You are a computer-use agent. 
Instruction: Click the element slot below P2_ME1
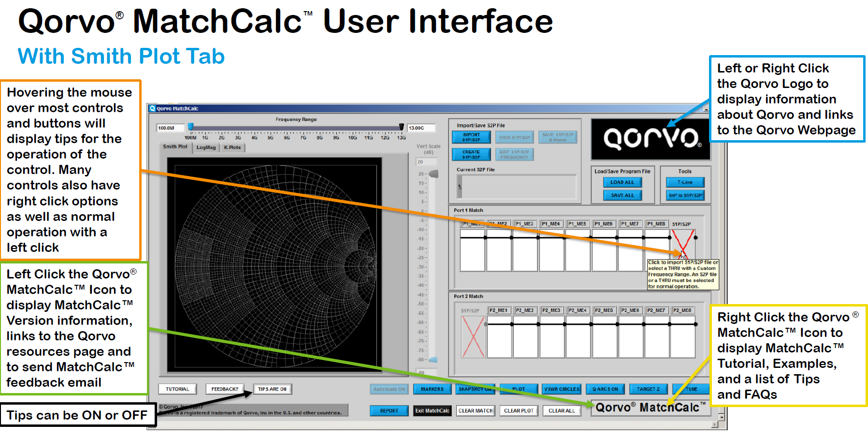pyautogui.click(x=499, y=336)
